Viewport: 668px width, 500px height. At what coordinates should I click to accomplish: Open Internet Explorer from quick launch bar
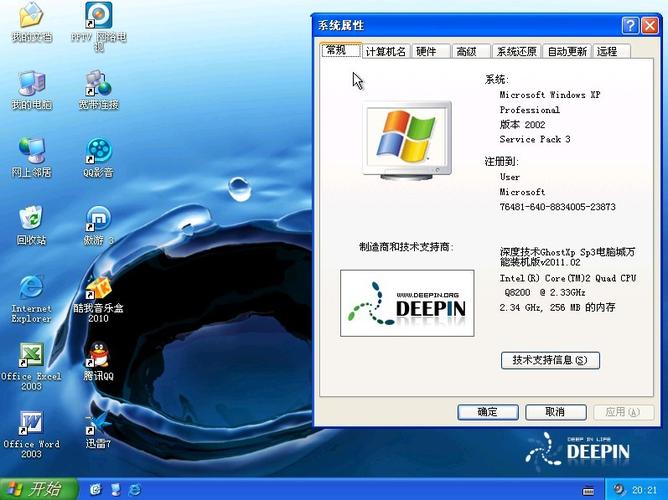135,489
